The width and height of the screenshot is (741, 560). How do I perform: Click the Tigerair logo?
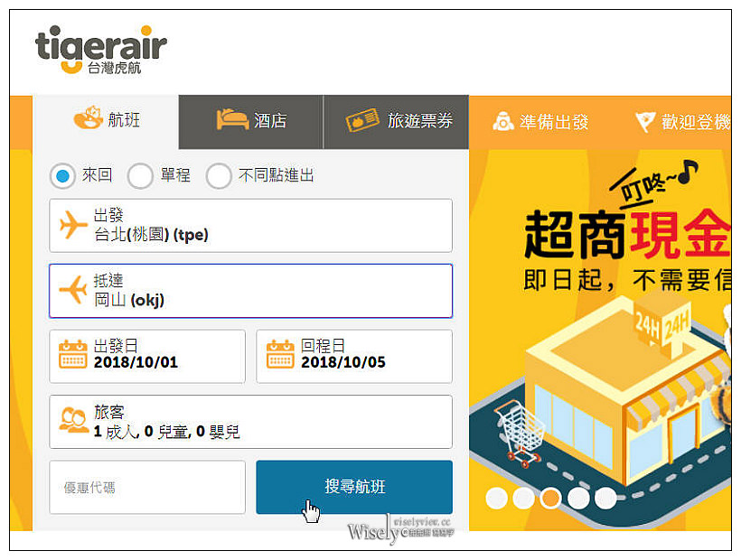click(x=98, y=47)
